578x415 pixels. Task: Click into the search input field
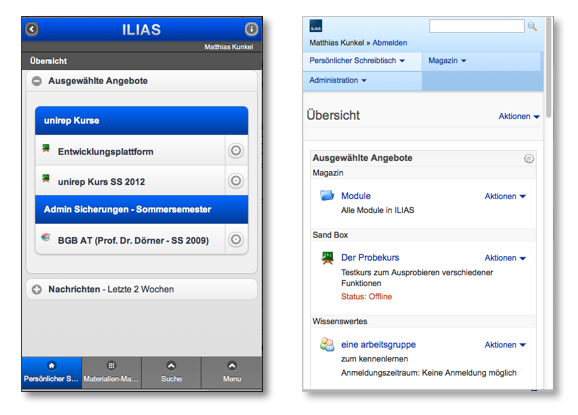pos(477,26)
